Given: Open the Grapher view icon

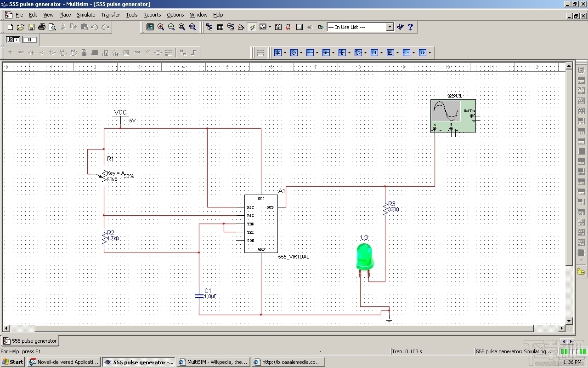Looking at the screenshot, I should pyautogui.click(x=263, y=27).
